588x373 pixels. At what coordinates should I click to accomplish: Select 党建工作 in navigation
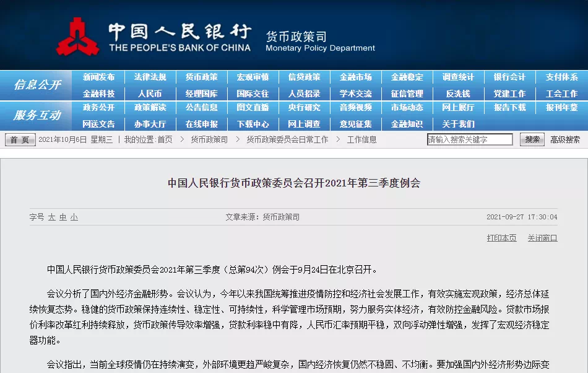pyautogui.click(x=509, y=94)
